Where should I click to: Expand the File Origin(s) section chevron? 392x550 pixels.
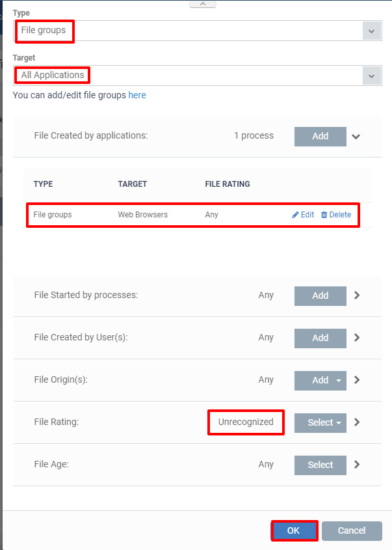pyautogui.click(x=357, y=380)
